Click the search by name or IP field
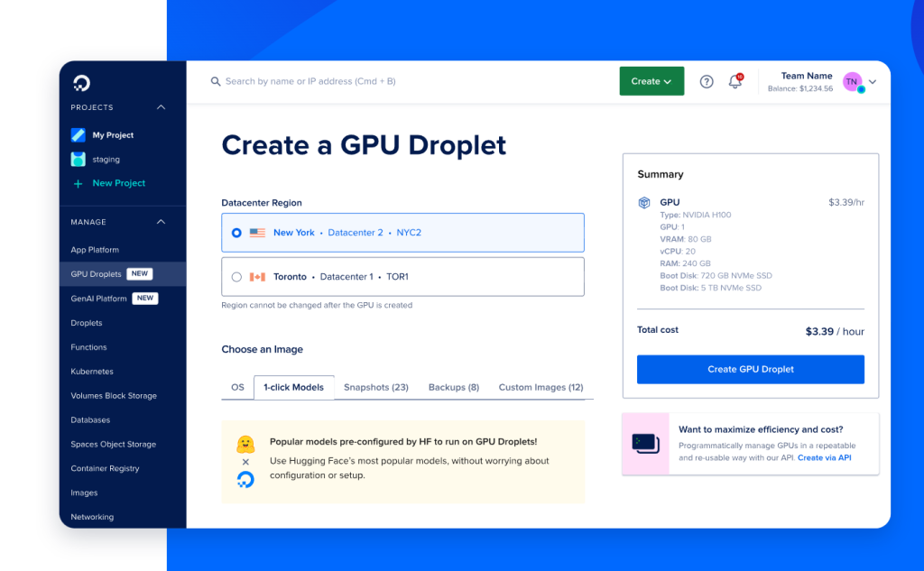Viewport: 924px width, 571px height. [310, 81]
